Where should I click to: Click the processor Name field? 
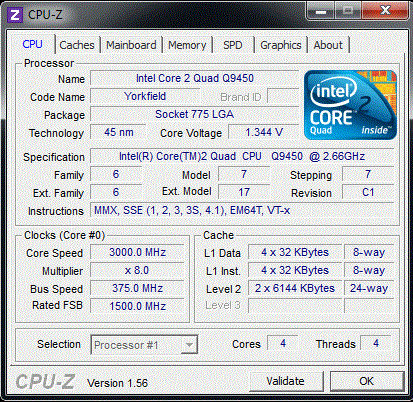[x=195, y=78]
